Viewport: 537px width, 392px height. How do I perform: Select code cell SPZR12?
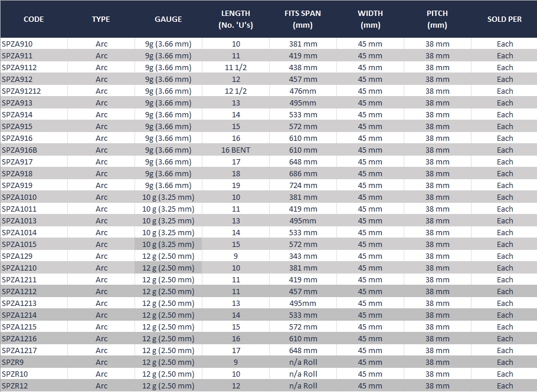(x=34, y=386)
